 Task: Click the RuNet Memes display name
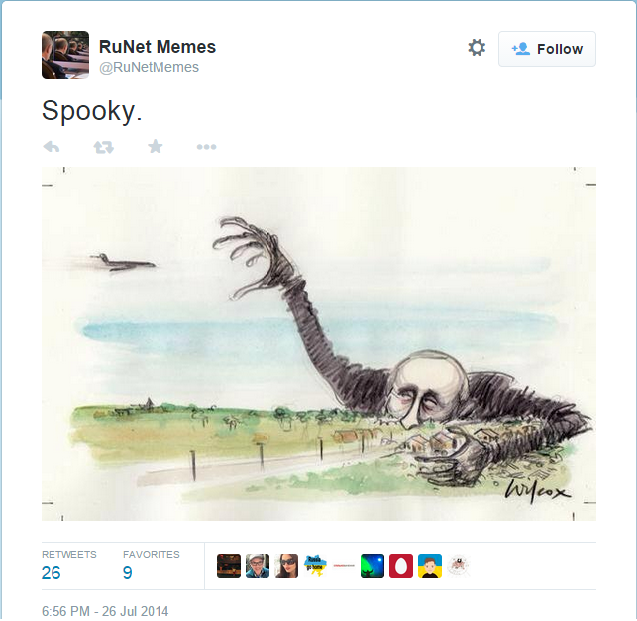point(157,47)
